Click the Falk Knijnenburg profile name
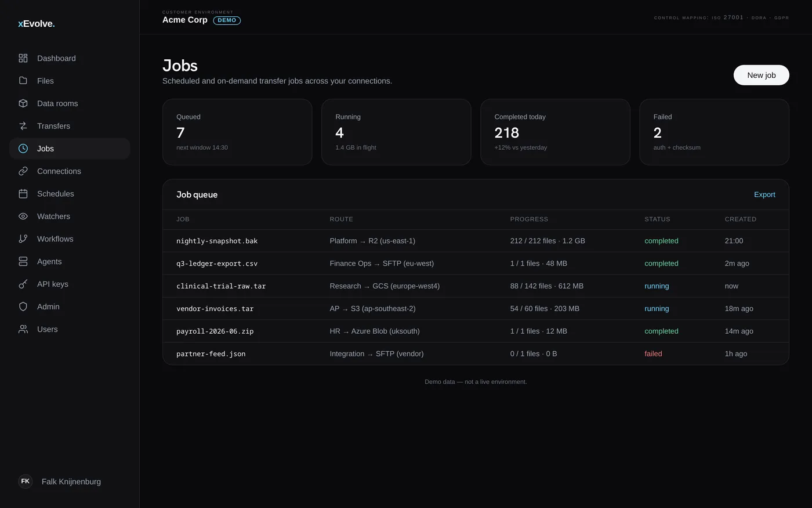 pos(71,481)
